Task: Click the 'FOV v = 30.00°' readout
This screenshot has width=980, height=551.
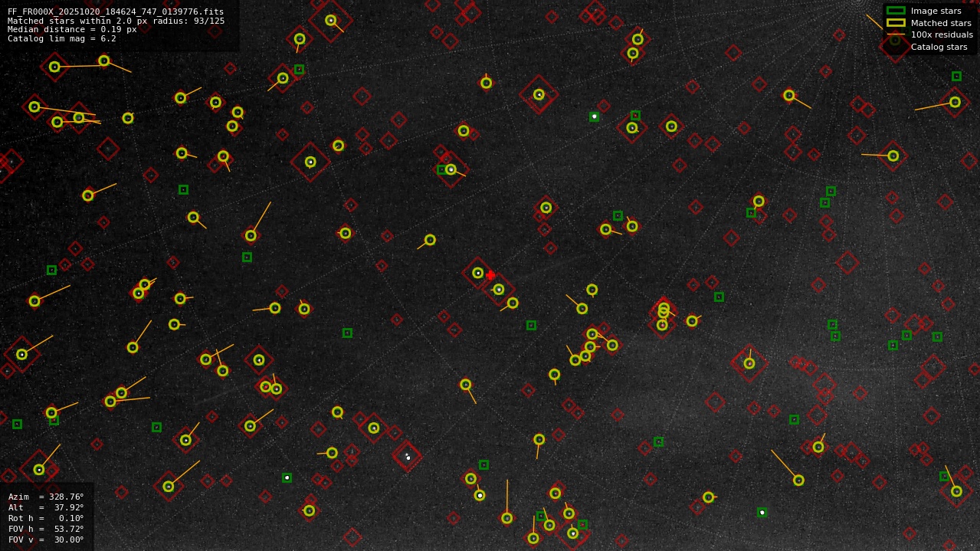Action: [46, 540]
